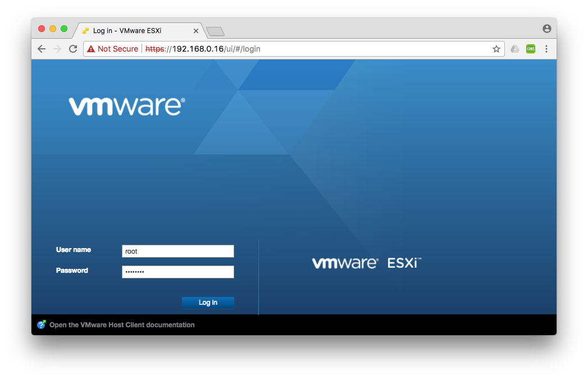Click the Password input field
The height and width of the screenshot is (380, 588).
[x=178, y=272]
